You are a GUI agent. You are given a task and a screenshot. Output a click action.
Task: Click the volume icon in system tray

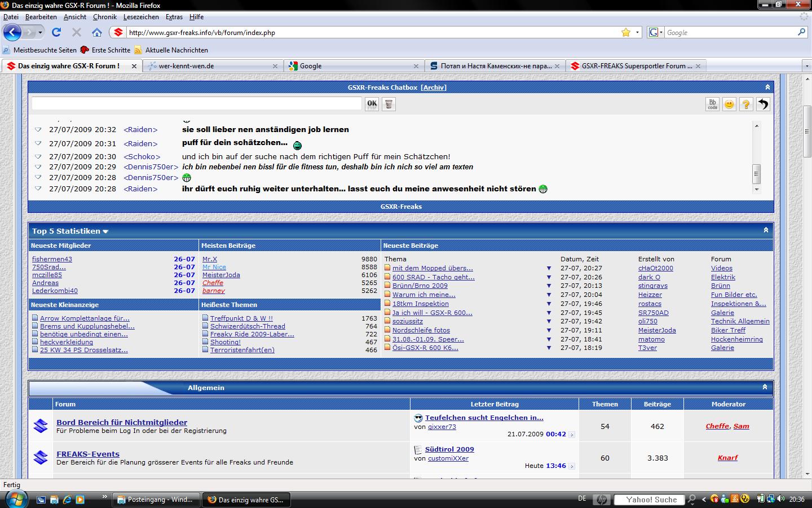[780, 499]
